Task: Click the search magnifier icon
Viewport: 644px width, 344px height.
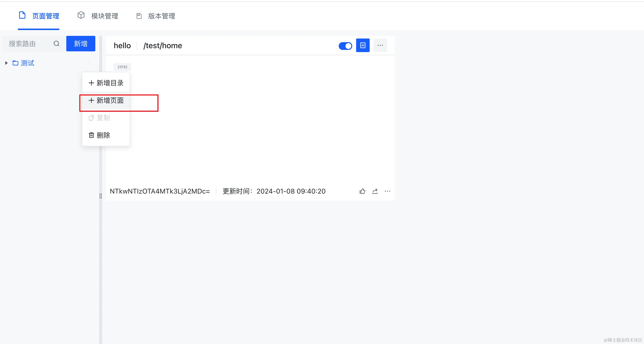Action: click(57, 44)
